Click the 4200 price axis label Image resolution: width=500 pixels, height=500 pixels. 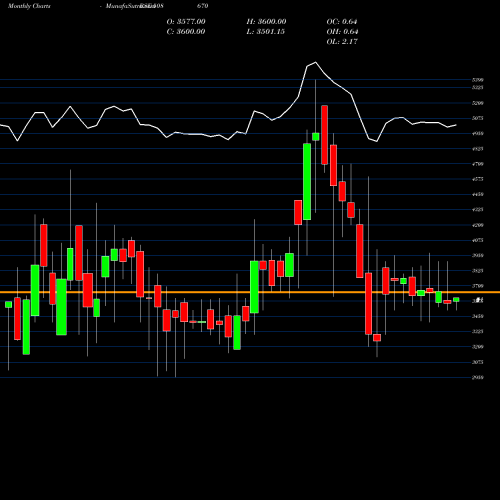[x=478, y=225]
